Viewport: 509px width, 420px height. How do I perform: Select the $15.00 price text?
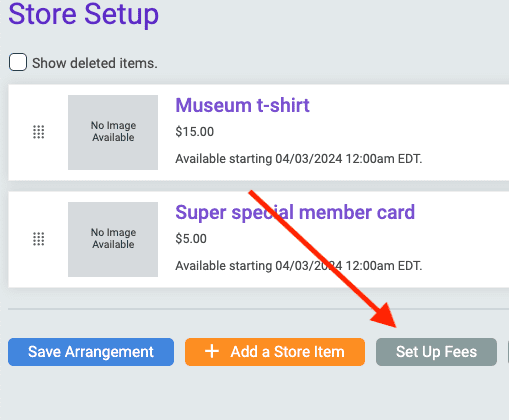point(195,132)
